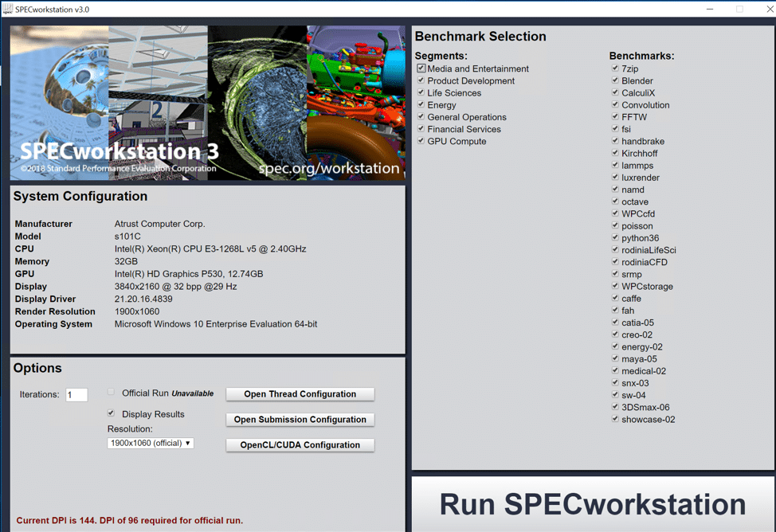Toggle the Media and Entertainment segment checkbox

pyautogui.click(x=421, y=68)
